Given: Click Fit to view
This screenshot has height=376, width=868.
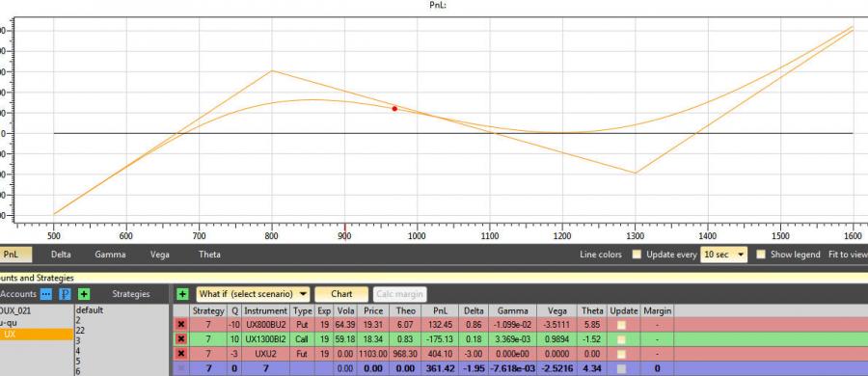Looking at the screenshot, I should pos(848,255).
